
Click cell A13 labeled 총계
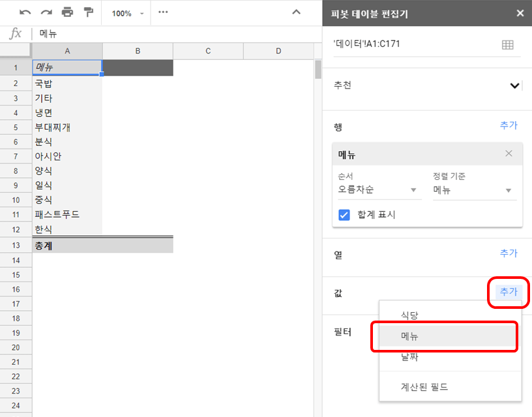pos(67,246)
